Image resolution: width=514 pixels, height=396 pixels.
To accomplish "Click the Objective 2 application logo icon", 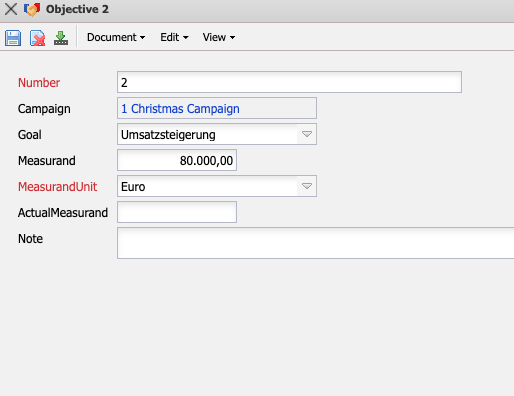I will (32, 9).
